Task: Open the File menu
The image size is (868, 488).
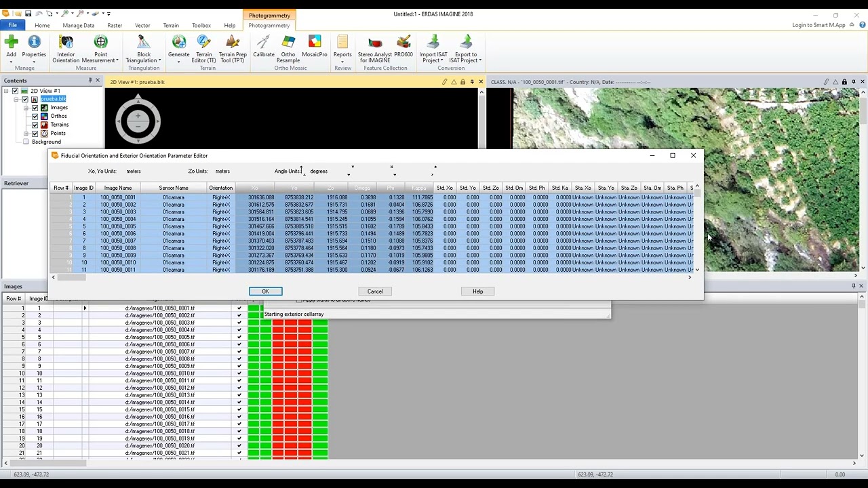Action: pyautogui.click(x=12, y=26)
